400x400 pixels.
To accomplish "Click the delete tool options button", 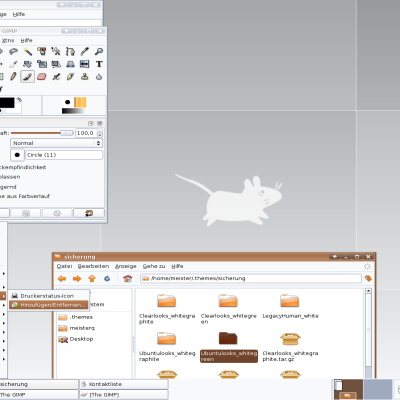I will point(57,213).
